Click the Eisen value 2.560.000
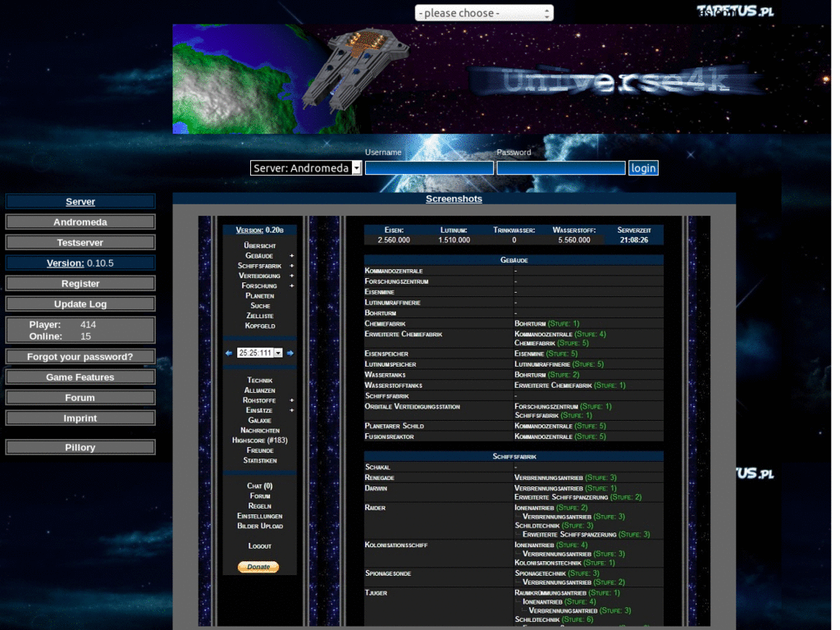Image resolution: width=840 pixels, height=630 pixels. pos(394,240)
